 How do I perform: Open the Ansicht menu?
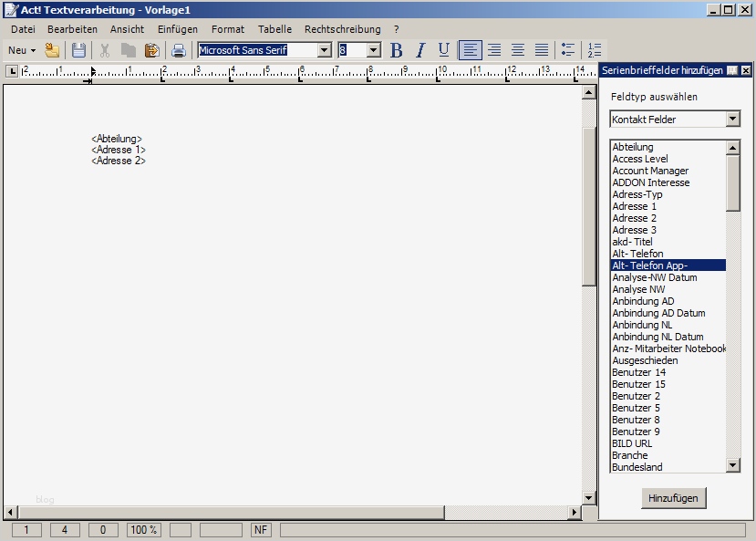pyautogui.click(x=128, y=29)
